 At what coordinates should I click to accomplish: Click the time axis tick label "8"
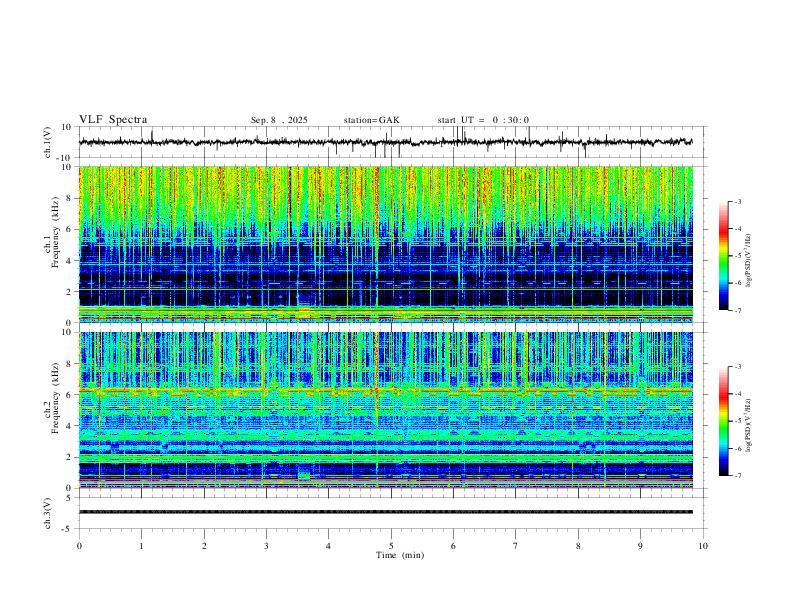click(578, 546)
